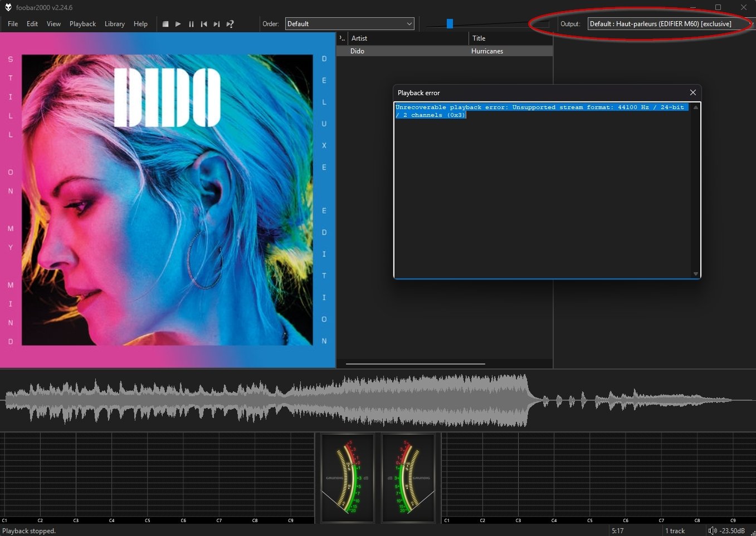
Task: Go to the previous track
Action: (204, 24)
